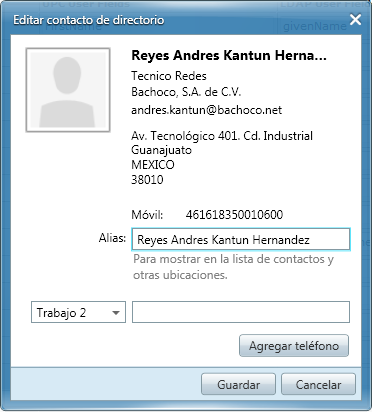Select contact name Reyes Andres Kantun Herna...
Screen dimensions: 372x412
pyautogui.click(x=229, y=55)
